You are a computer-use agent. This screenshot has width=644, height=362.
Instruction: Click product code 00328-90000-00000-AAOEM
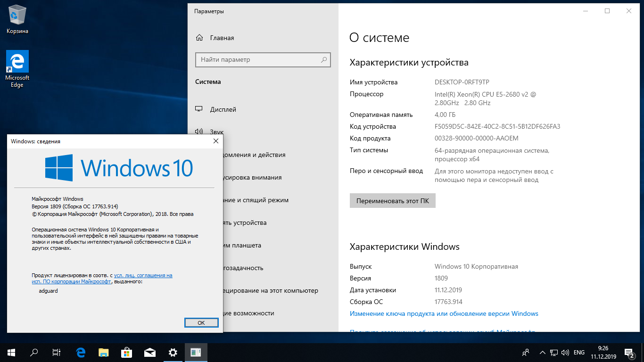point(476,139)
